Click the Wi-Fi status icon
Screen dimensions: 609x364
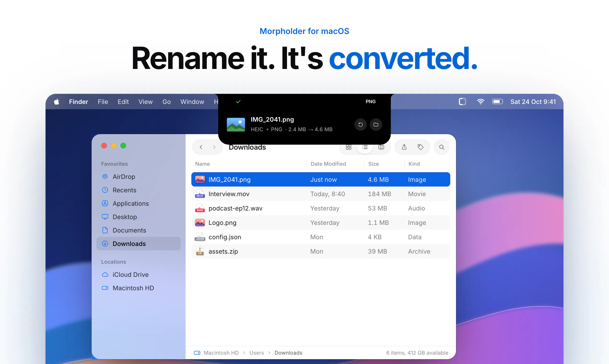coord(480,102)
